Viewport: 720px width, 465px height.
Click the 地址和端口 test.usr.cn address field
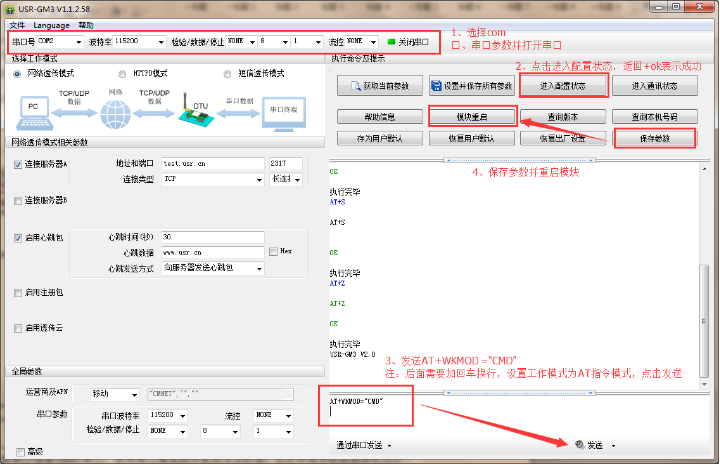(x=210, y=162)
